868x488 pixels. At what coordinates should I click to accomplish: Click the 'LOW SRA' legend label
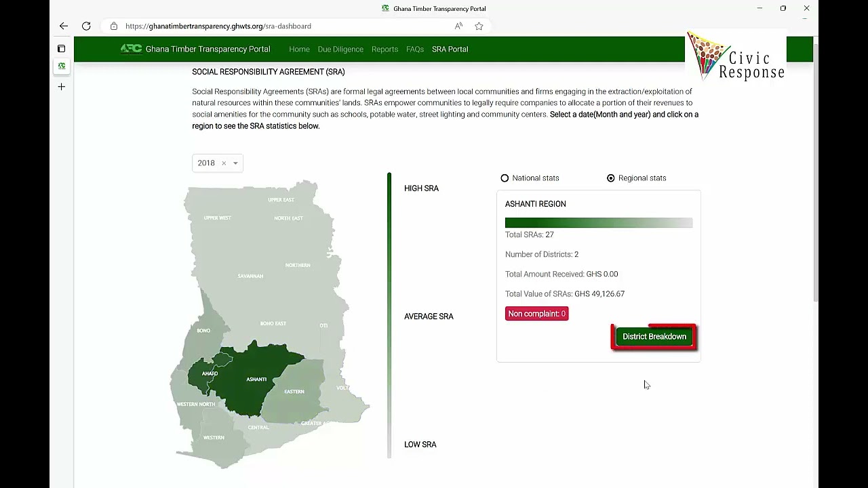coord(420,445)
